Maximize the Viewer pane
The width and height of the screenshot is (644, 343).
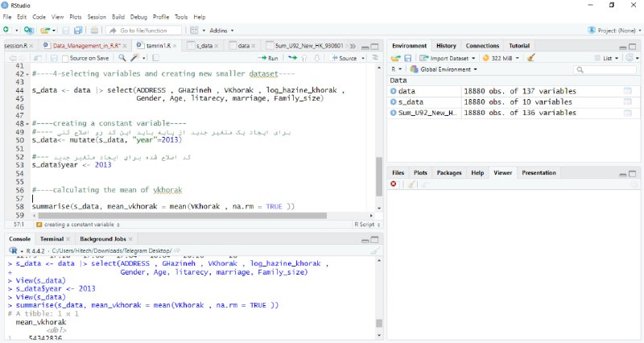coord(633,174)
